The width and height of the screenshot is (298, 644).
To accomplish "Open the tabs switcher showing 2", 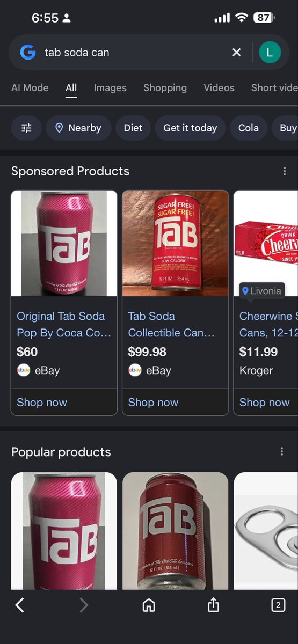I will click(278, 605).
